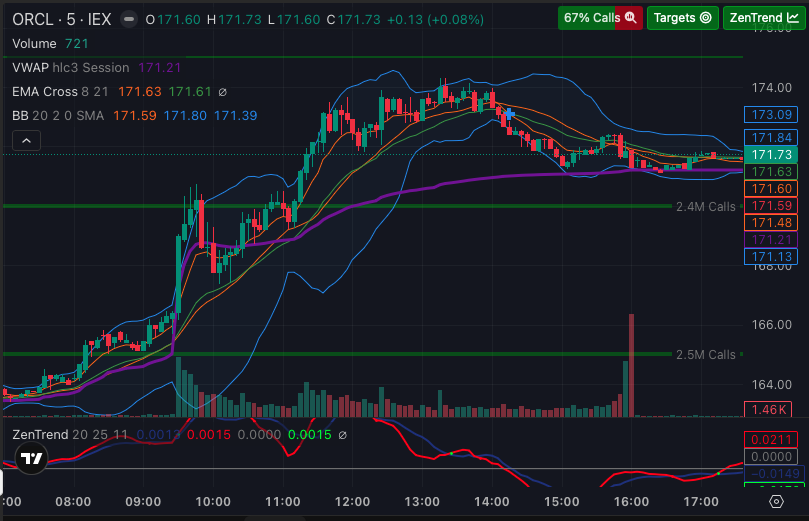
Task: Click the orange 171.60 price label
Action: click(771, 189)
